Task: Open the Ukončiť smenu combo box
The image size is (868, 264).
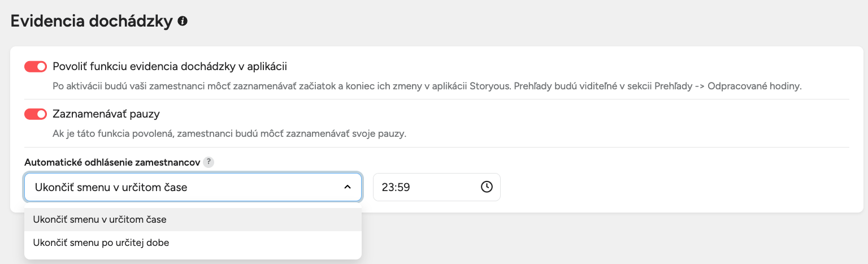Action: (192, 187)
